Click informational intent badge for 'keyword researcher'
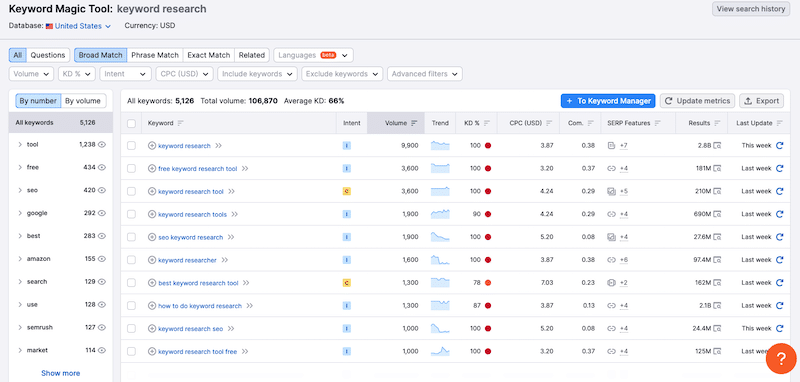Screen dimensions: 800x382 346,260
